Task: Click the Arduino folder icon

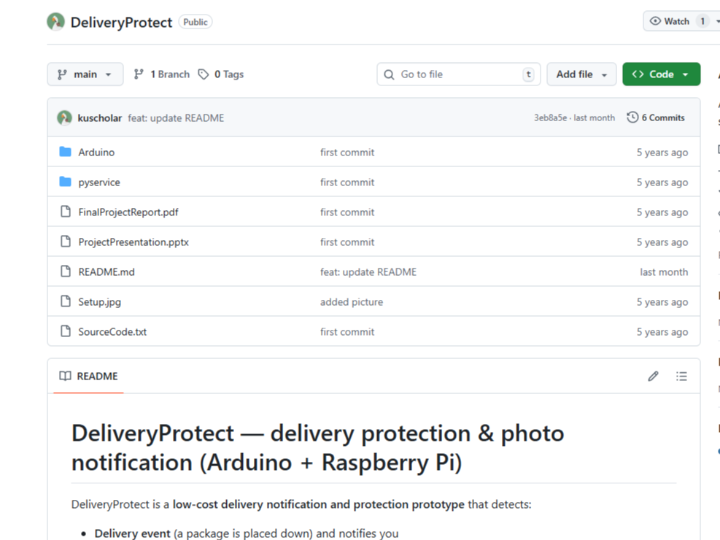Action: coord(65,152)
